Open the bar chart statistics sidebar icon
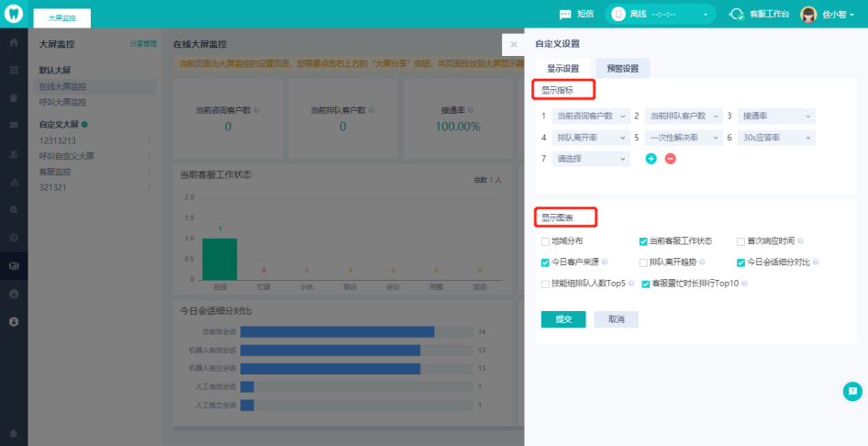The image size is (868, 446). pos(14,182)
